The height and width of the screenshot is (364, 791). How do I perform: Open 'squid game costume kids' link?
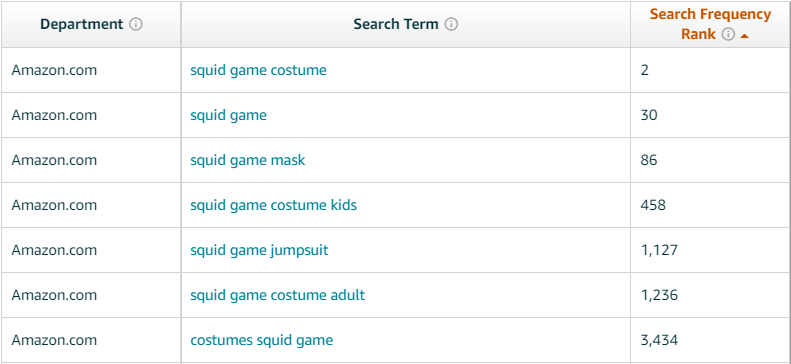point(273,205)
